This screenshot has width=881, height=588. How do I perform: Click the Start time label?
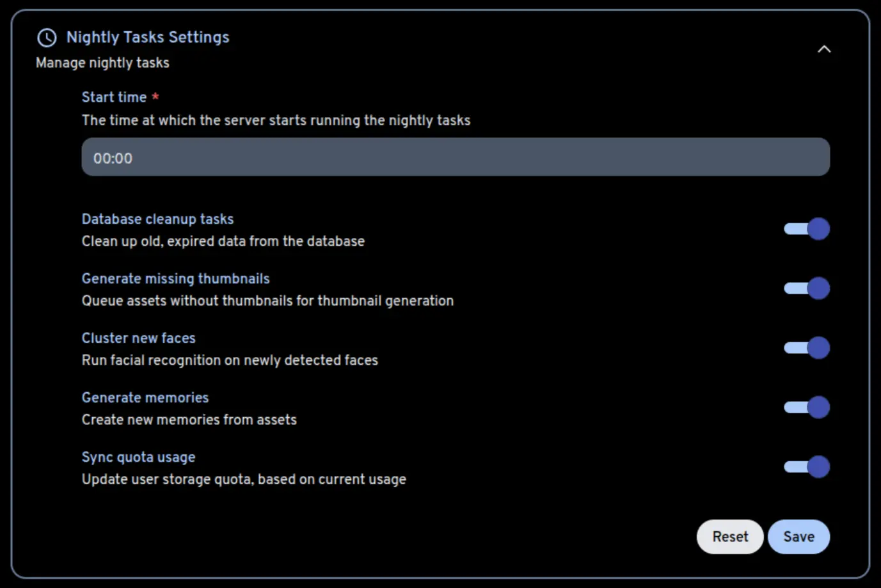114,97
